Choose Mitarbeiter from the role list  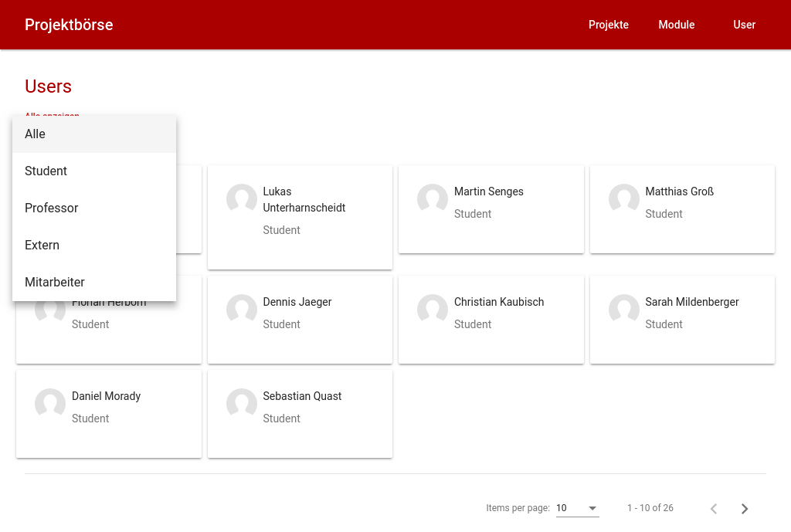click(94, 283)
